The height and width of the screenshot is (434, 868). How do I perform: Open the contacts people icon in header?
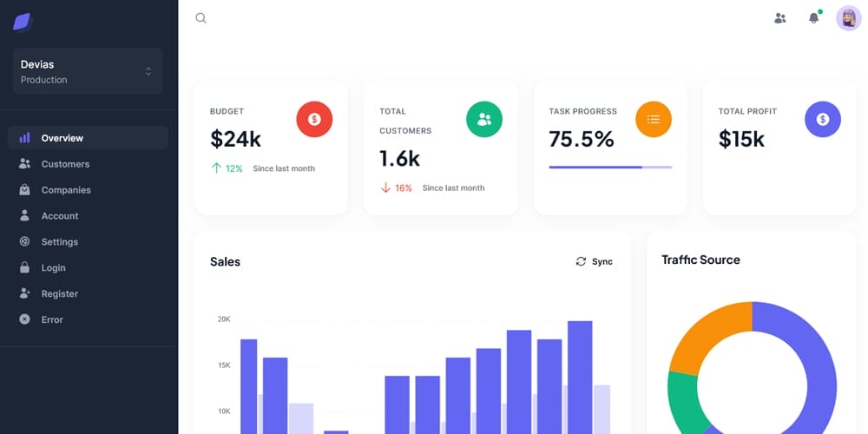pyautogui.click(x=779, y=18)
